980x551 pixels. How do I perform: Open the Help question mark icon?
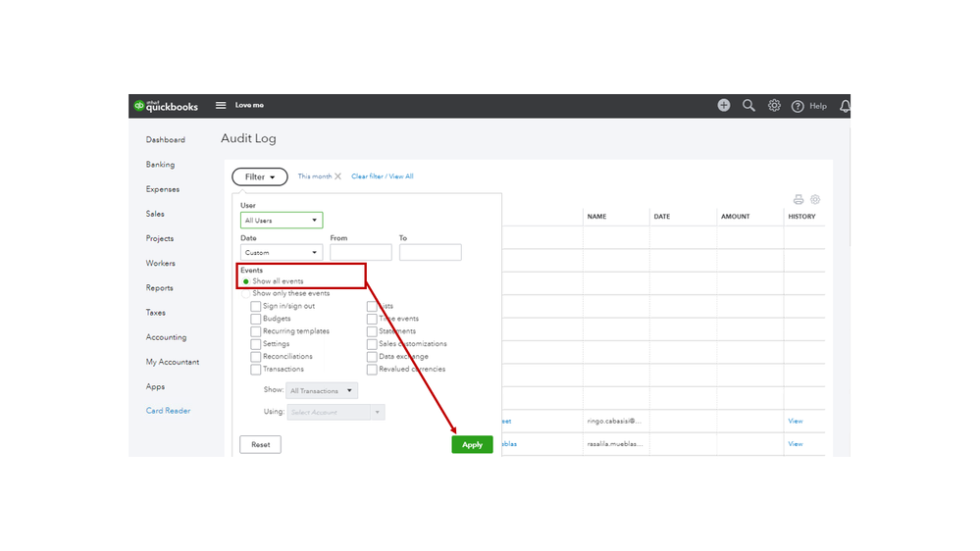tap(798, 106)
